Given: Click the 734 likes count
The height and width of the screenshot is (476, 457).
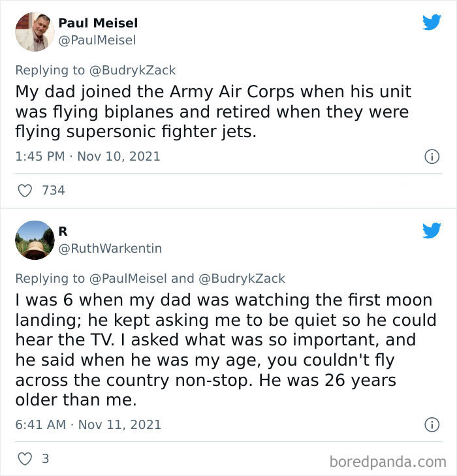Looking at the screenshot, I should [x=54, y=191].
